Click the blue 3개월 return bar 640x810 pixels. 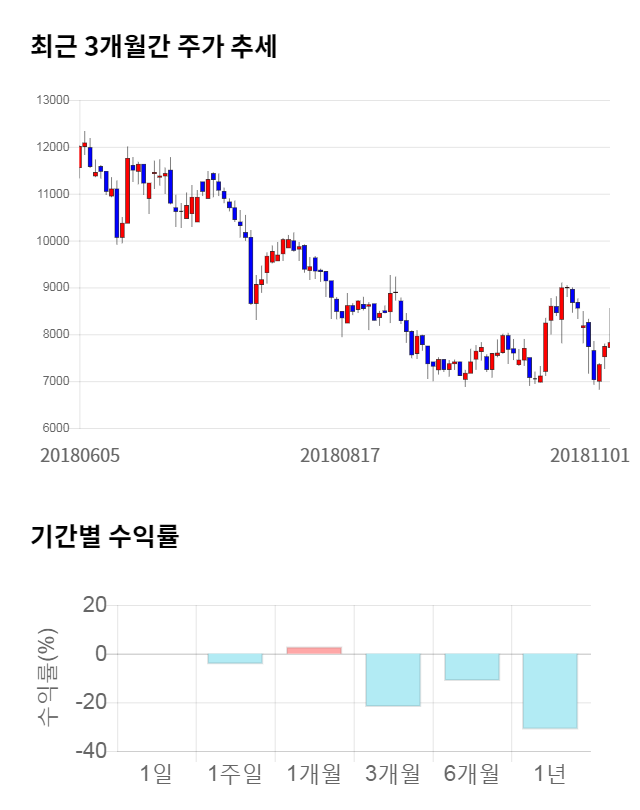click(393, 680)
